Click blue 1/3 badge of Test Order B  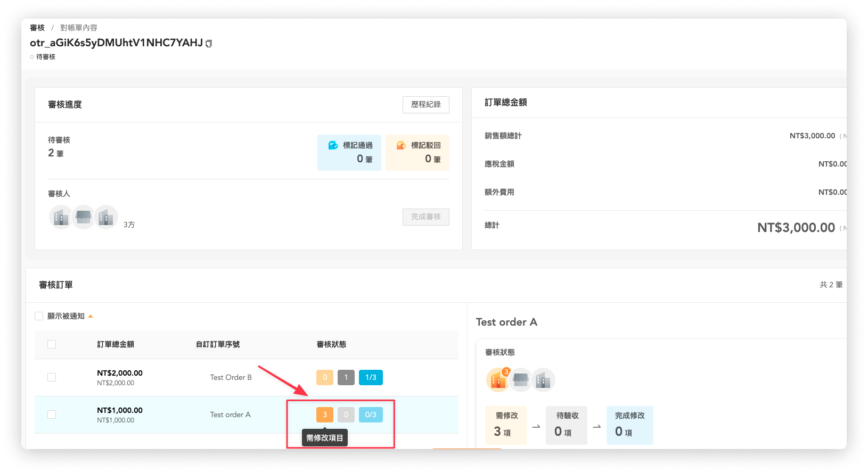(x=371, y=377)
